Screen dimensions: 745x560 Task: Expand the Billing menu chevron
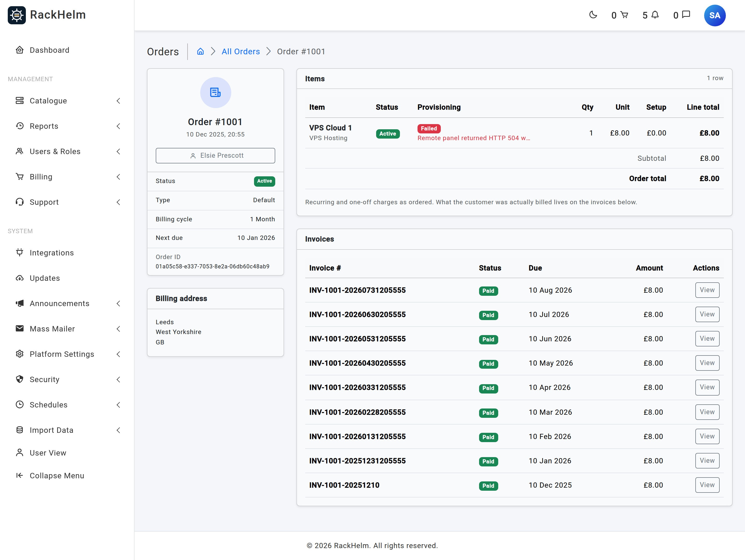pos(118,177)
